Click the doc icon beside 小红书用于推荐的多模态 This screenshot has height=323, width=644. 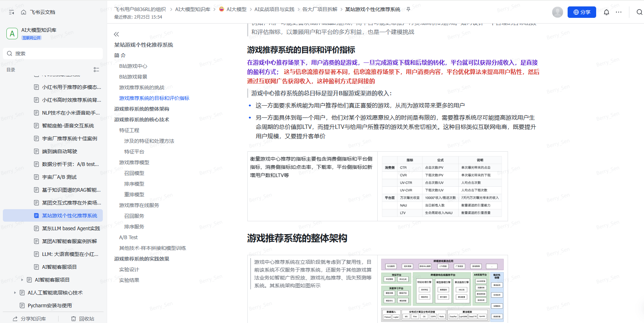pos(36,87)
